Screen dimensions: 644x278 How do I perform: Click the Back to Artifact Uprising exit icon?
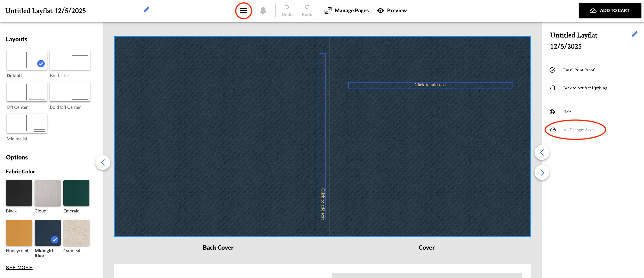[x=552, y=88]
